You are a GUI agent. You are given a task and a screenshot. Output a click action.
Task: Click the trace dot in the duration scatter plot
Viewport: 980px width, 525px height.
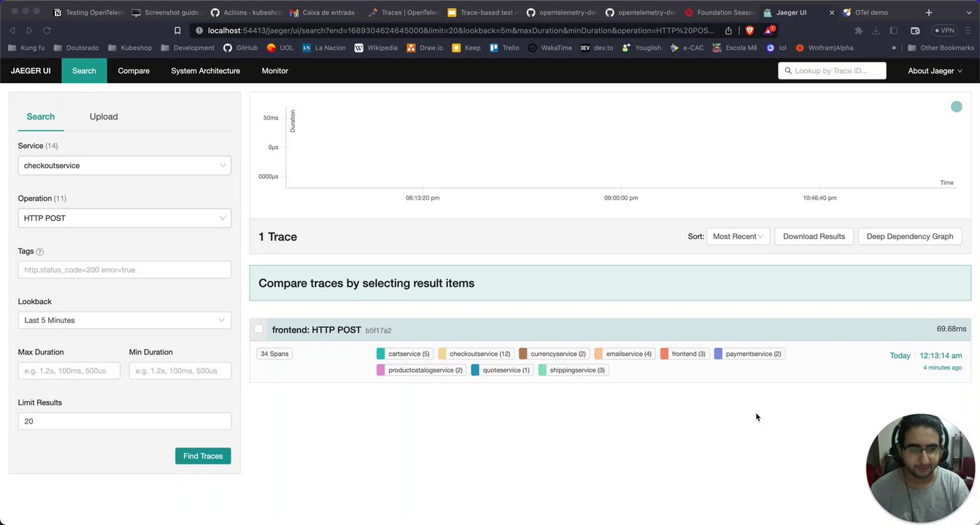point(957,106)
